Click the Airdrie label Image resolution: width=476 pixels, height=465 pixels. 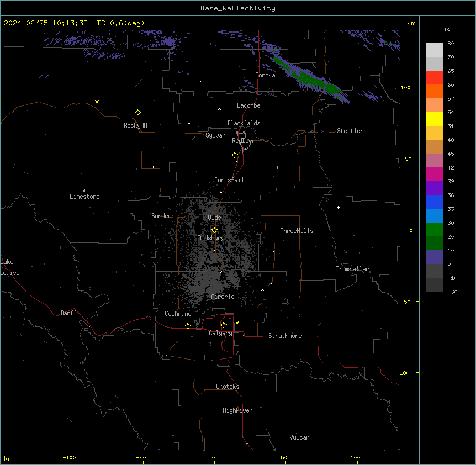pyautogui.click(x=223, y=297)
